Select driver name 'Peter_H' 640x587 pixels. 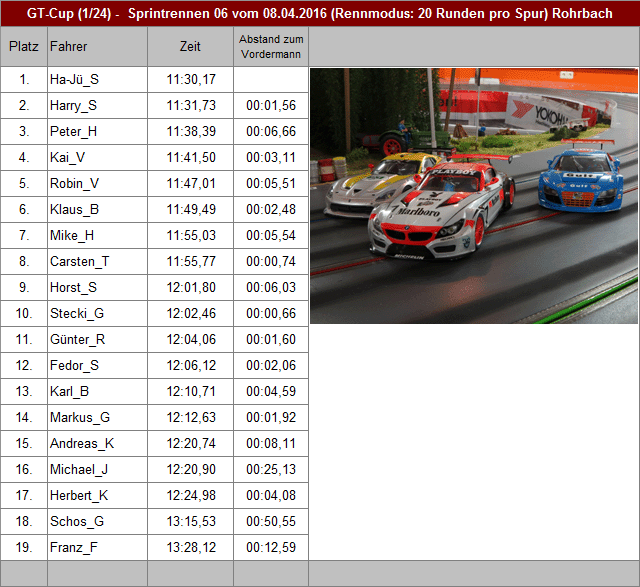[73, 131]
